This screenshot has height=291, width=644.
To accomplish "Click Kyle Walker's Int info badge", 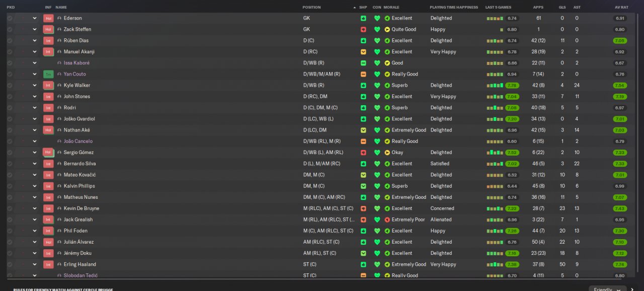I will coord(48,85).
